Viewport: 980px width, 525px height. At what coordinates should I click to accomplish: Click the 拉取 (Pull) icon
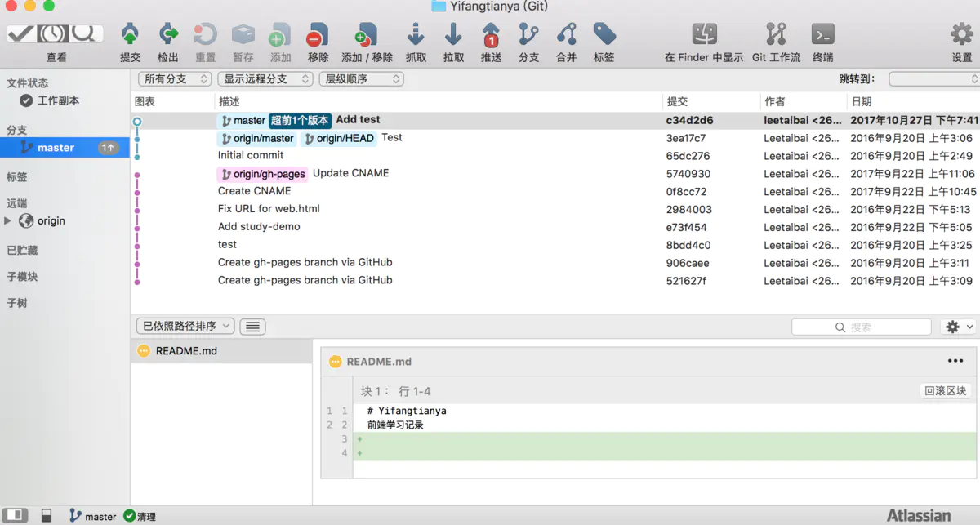coord(453,36)
